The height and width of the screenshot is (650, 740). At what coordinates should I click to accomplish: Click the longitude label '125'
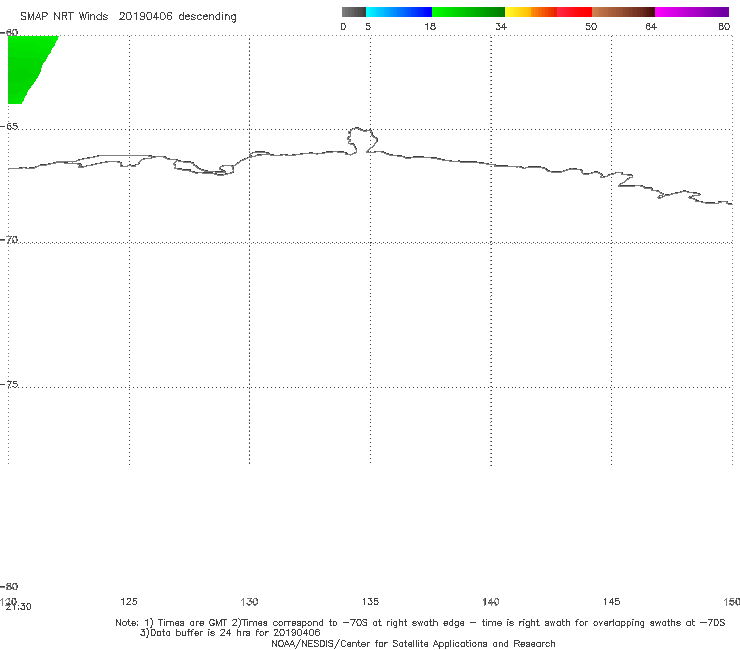(129, 601)
